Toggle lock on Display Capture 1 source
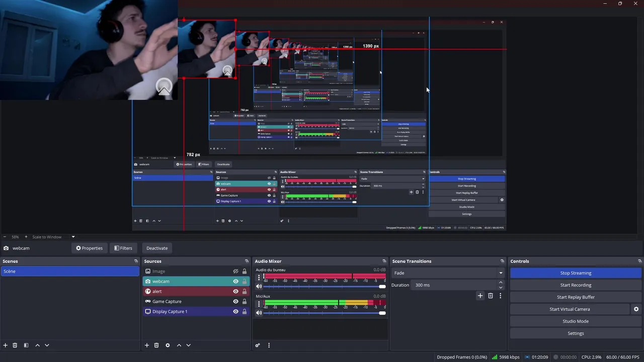Image resolution: width=644 pixels, height=362 pixels. pos(245,312)
